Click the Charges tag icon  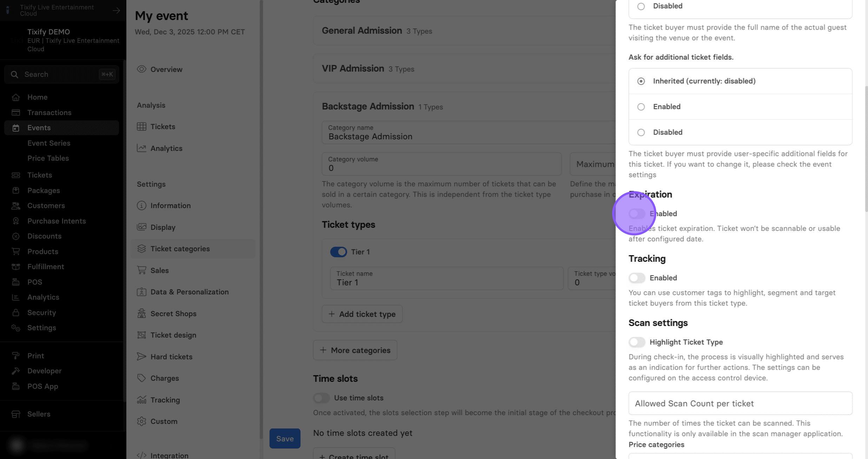141,378
